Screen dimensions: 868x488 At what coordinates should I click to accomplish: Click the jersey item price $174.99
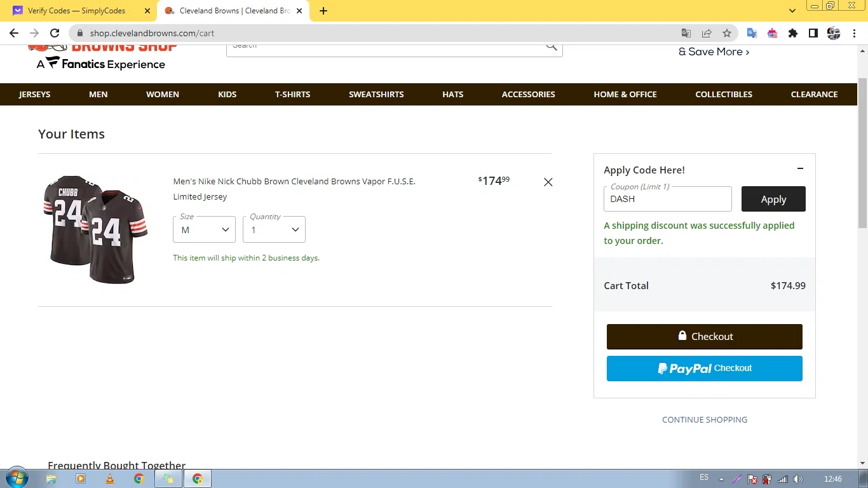coord(494,181)
